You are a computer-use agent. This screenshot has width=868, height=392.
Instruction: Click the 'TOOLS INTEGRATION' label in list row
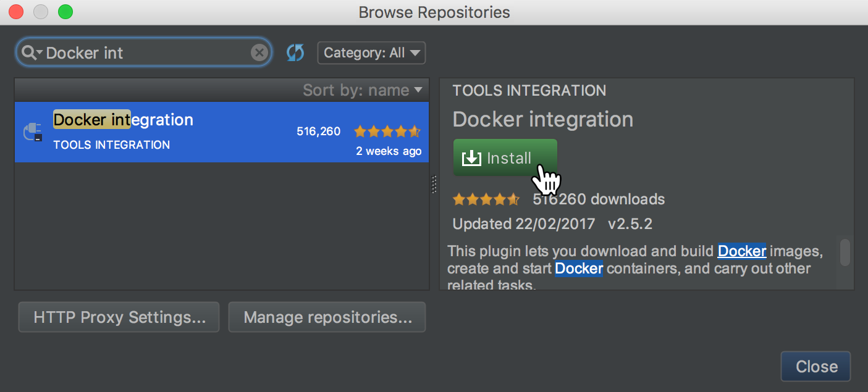pyautogui.click(x=112, y=145)
